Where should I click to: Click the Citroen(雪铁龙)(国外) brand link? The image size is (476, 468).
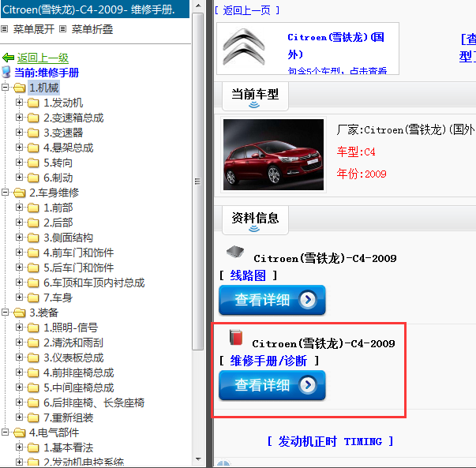tap(335, 46)
